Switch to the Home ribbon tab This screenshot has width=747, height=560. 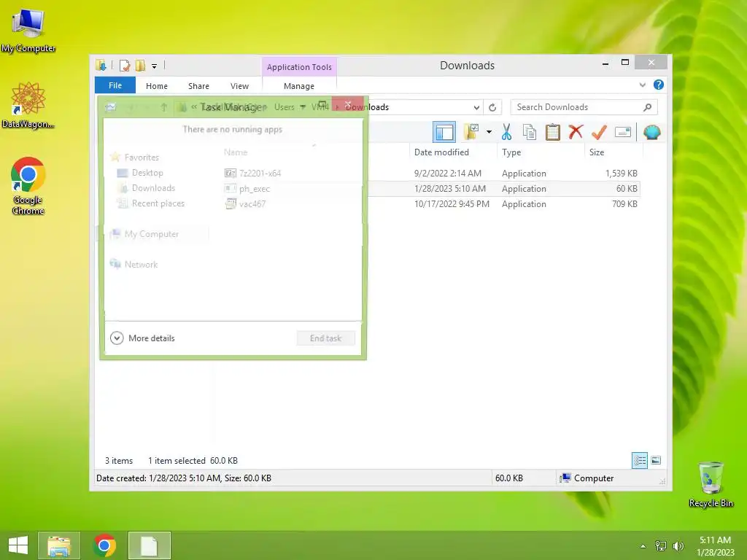coord(157,86)
